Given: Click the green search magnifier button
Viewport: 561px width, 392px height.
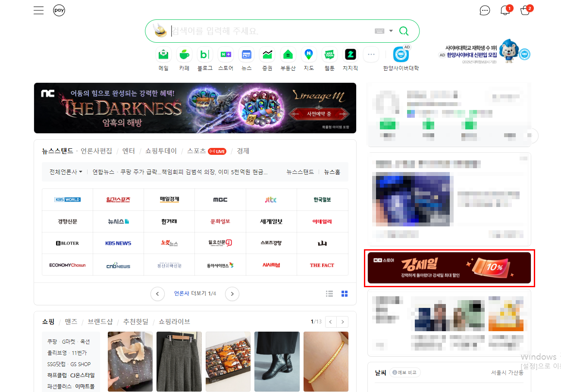Looking at the screenshot, I should pos(404,31).
